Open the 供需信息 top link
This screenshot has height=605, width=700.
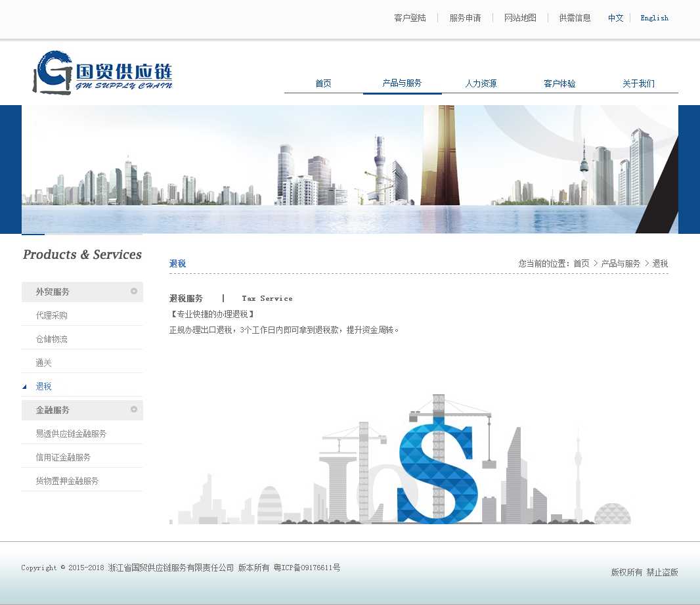click(x=575, y=18)
